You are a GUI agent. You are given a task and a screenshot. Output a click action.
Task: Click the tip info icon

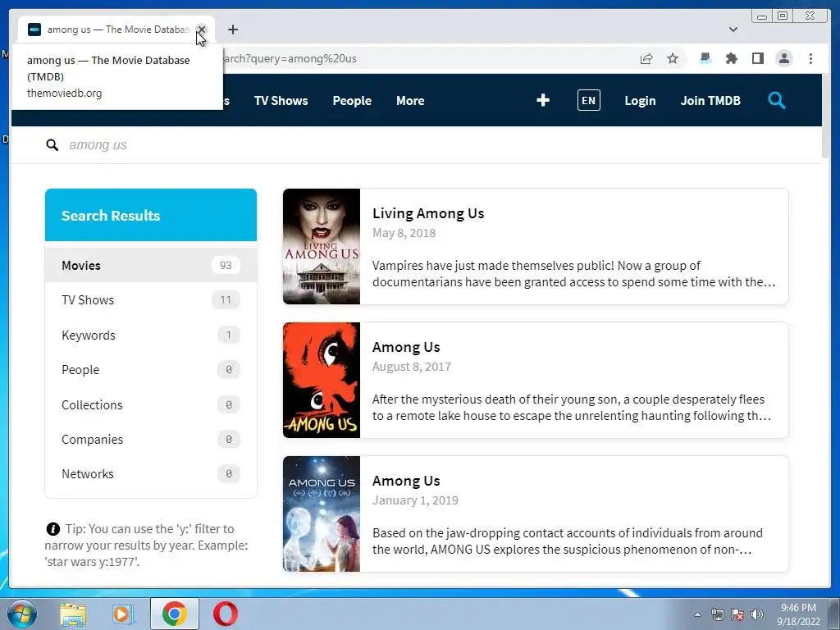tap(52, 529)
